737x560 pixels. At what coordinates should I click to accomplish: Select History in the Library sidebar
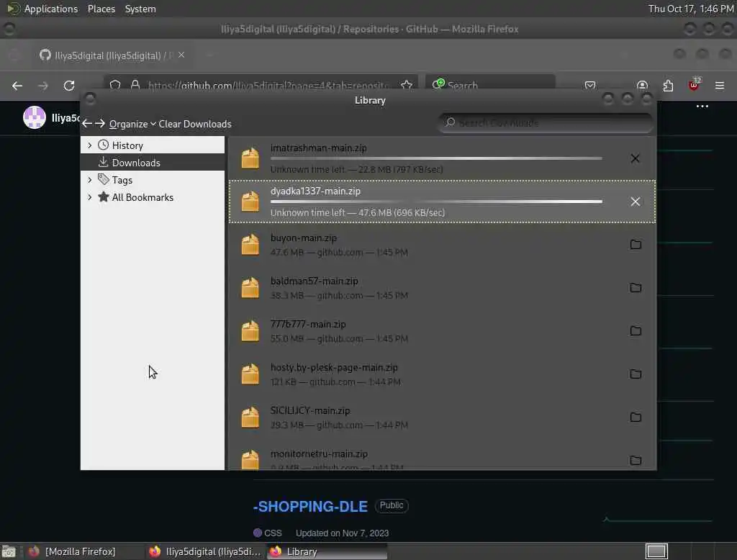(x=153, y=145)
